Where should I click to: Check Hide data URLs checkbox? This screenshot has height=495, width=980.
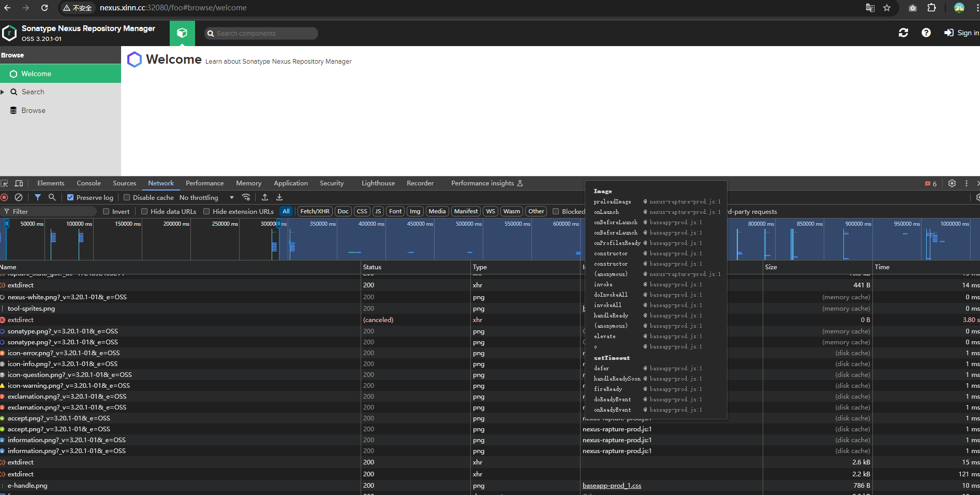[144, 211]
